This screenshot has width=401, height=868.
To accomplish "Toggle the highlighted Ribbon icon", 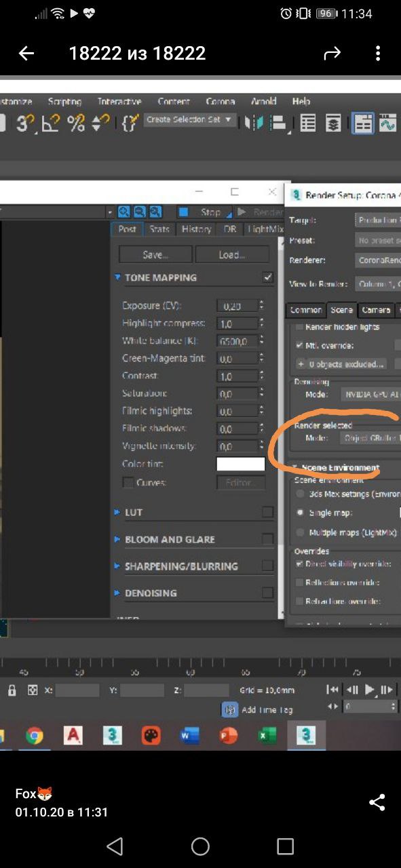I will 363,123.
